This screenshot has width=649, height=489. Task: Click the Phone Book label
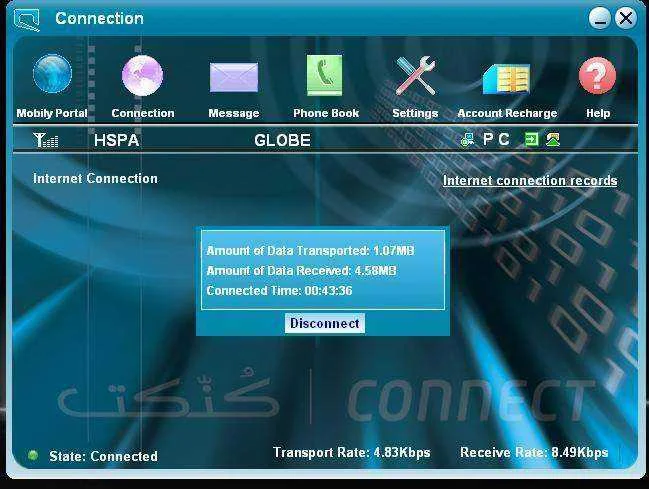coord(326,113)
